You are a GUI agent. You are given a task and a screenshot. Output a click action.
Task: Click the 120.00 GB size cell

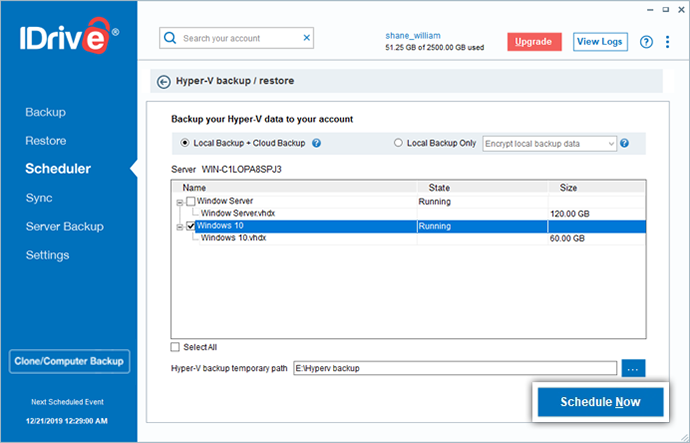[x=570, y=214]
